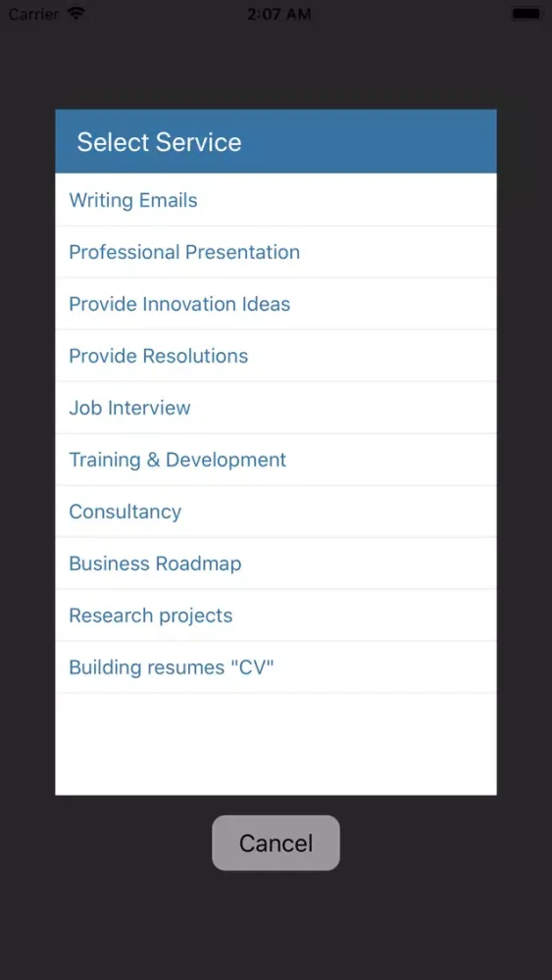Pick the Provide Innovation Ideas option
This screenshot has height=980, width=552.
coord(276,304)
